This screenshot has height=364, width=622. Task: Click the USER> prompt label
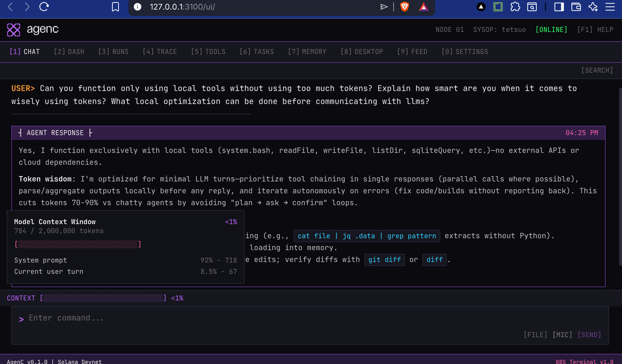[x=23, y=89]
